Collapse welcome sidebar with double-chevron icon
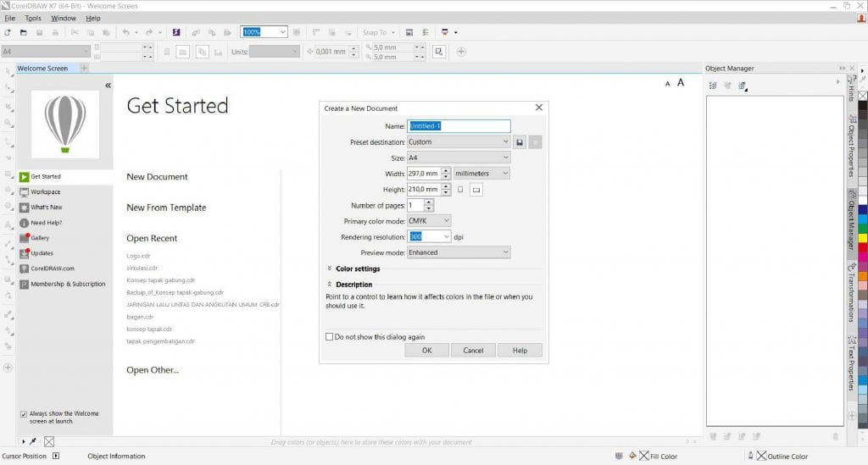Screen dimensions: 868x465 pyautogui.click(x=108, y=86)
